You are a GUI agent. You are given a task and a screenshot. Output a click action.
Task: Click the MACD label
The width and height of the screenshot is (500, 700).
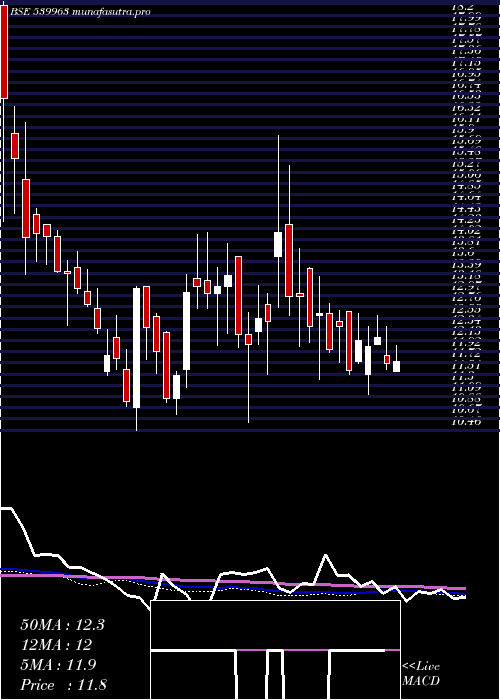click(x=421, y=681)
